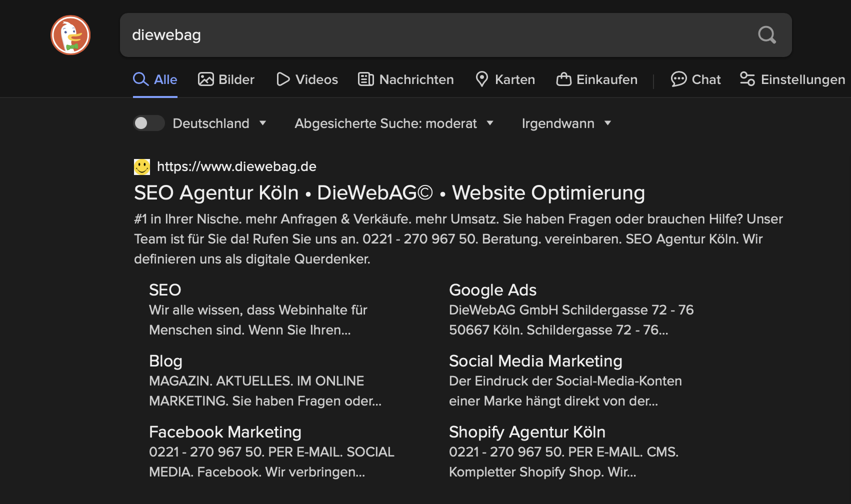
Task: Click the magnifier search button icon
Action: 767,35
